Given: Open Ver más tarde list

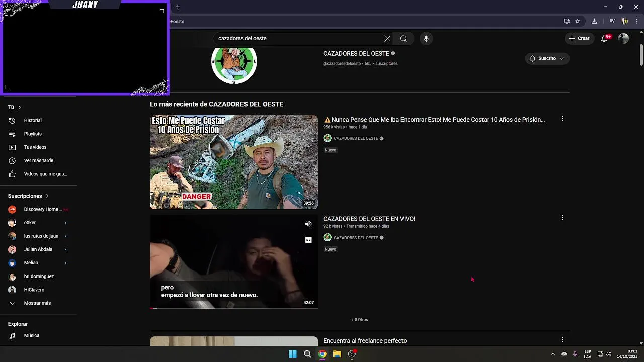Looking at the screenshot, I should [38, 161].
